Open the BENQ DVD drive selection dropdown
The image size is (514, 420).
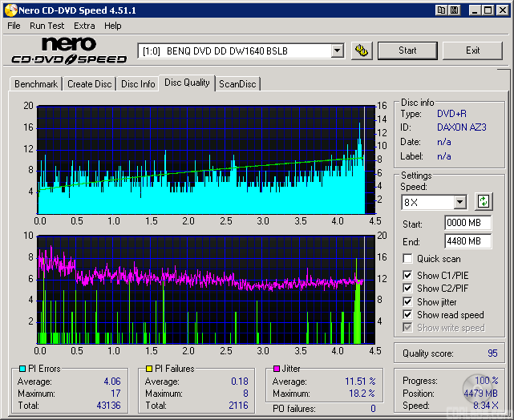point(337,51)
